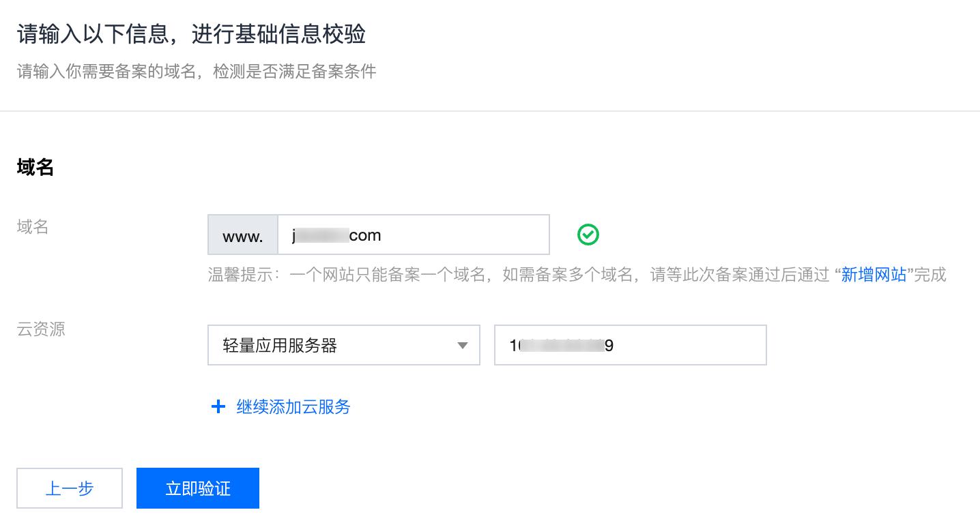Focus the cloud resource IP input field

(x=631, y=345)
